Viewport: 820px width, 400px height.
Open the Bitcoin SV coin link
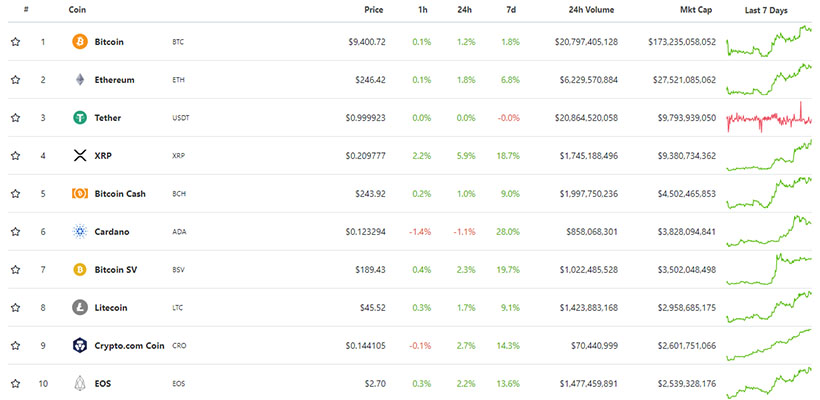[116, 270]
